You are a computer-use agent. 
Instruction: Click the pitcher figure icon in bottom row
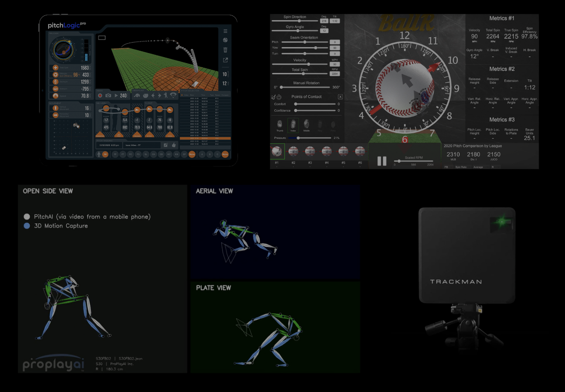[x=99, y=154]
